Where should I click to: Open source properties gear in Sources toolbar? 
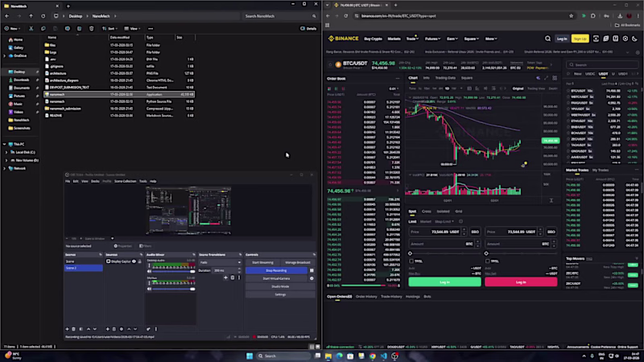point(122,329)
